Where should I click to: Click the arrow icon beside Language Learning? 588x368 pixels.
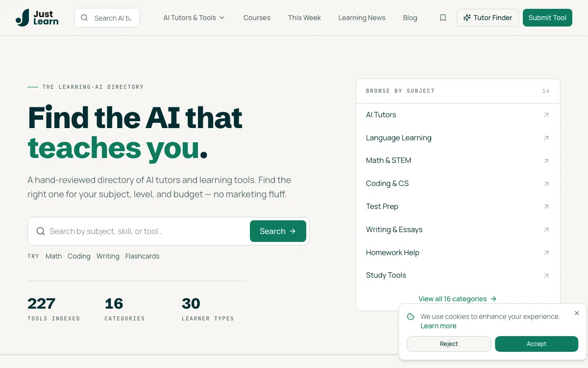pos(546,138)
